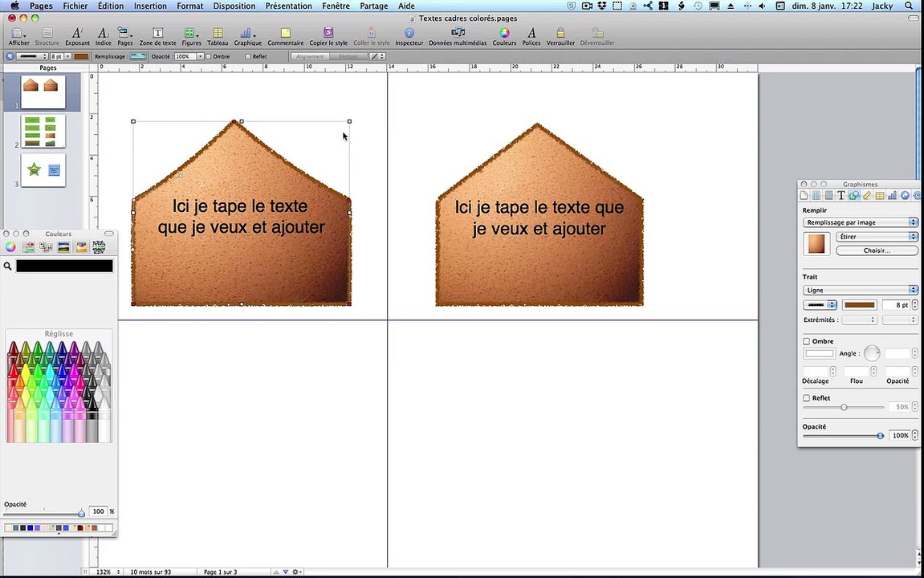Open the Table inspector tab in Graphismes
Image resolution: width=924 pixels, height=578 pixels.
880,196
